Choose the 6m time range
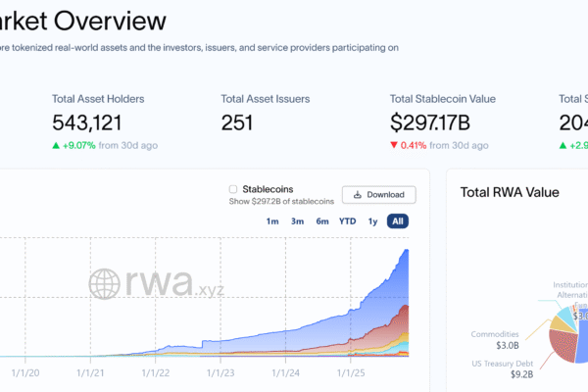 [321, 221]
